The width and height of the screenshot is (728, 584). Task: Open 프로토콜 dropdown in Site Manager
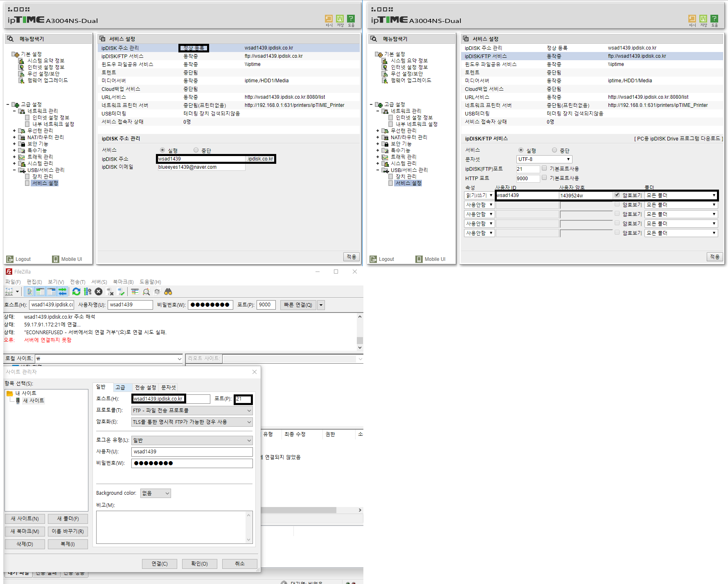click(192, 410)
